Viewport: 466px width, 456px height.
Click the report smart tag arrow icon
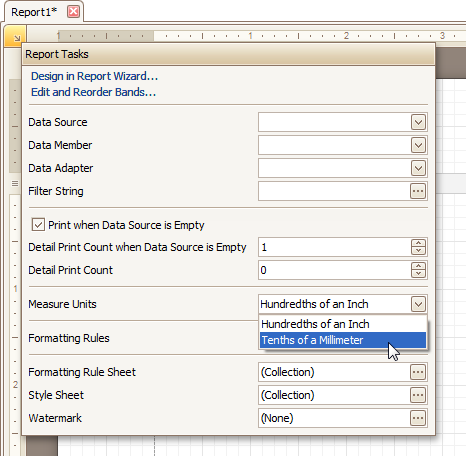tap(16, 37)
